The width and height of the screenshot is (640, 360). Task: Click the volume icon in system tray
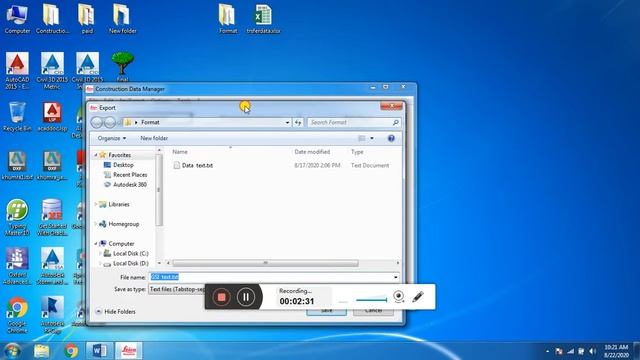pos(593,351)
